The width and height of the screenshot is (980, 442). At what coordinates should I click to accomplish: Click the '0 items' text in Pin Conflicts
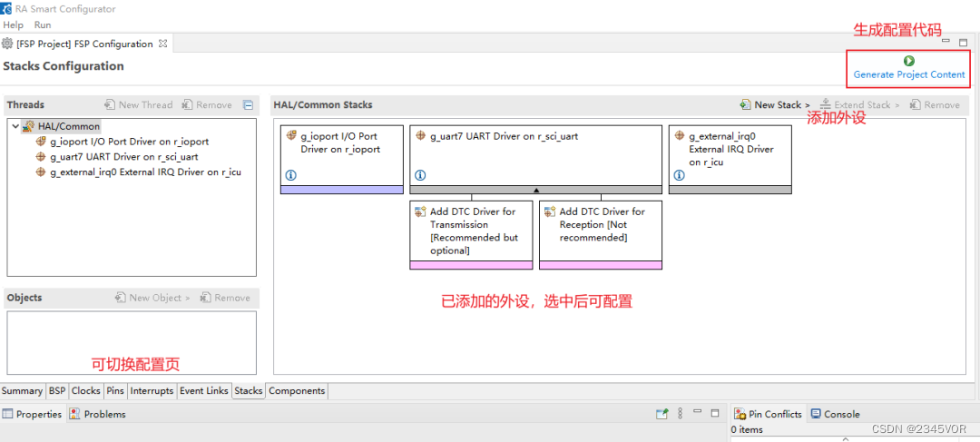(747, 429)
